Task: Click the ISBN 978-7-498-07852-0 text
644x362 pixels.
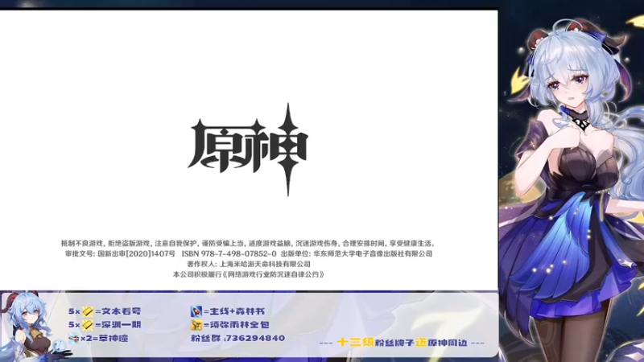Action: (229, 253)
